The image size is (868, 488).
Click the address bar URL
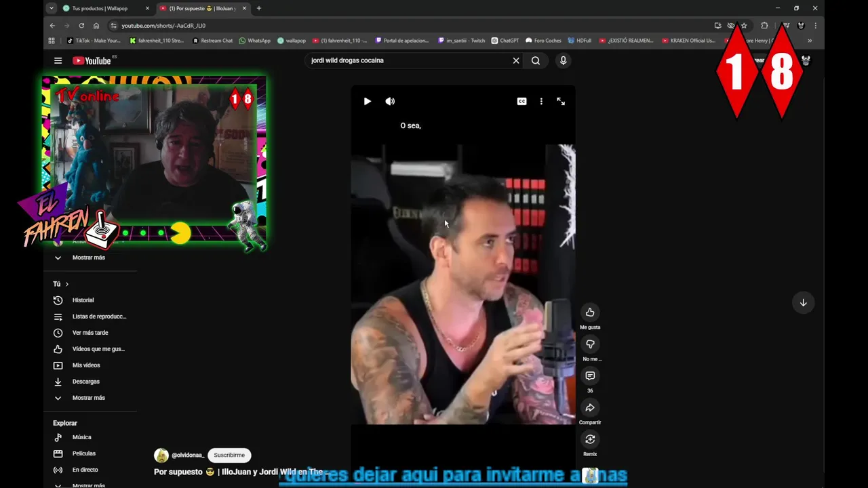[163, 26]
